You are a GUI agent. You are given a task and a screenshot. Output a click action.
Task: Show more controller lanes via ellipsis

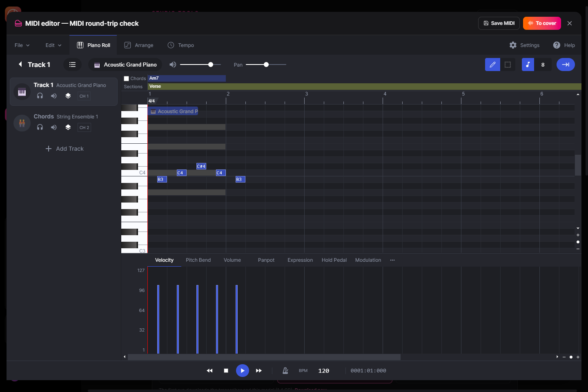[392, 260]
